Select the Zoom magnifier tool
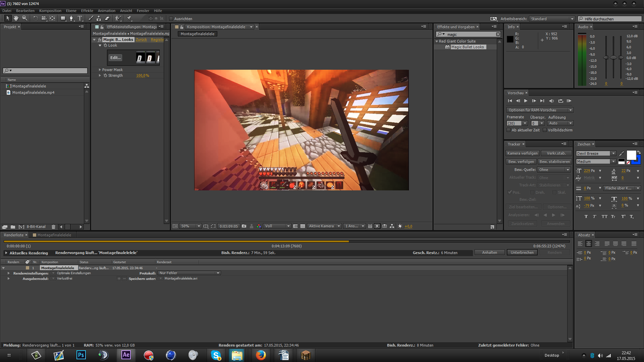 click(x=25, y=18)
